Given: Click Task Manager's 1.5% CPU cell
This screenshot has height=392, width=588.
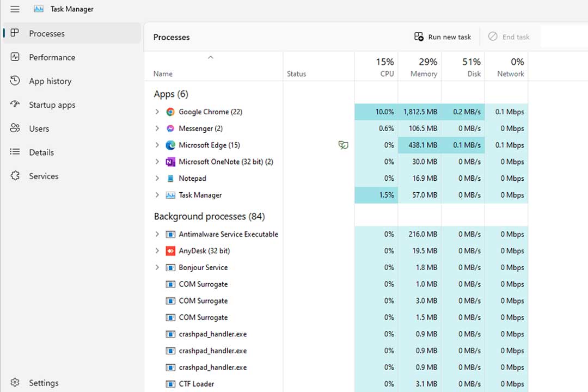Looking at the screenshot, I should [x=376, y=195].
